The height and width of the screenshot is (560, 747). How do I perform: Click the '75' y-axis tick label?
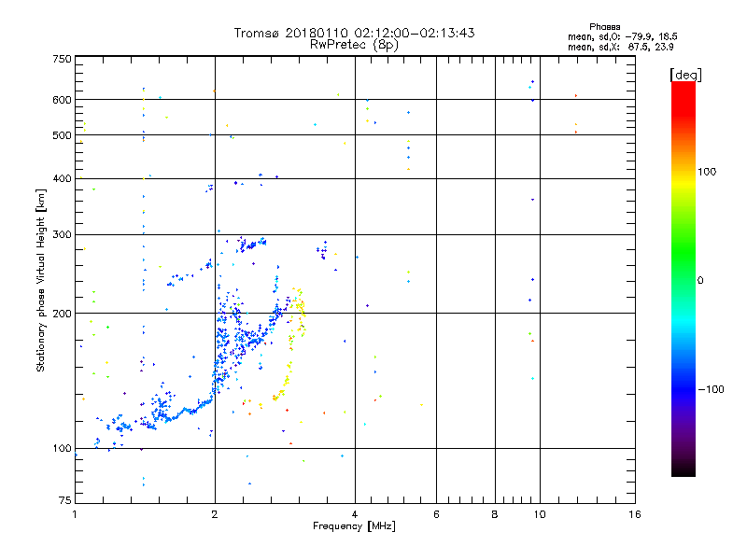tap(65, 500)
